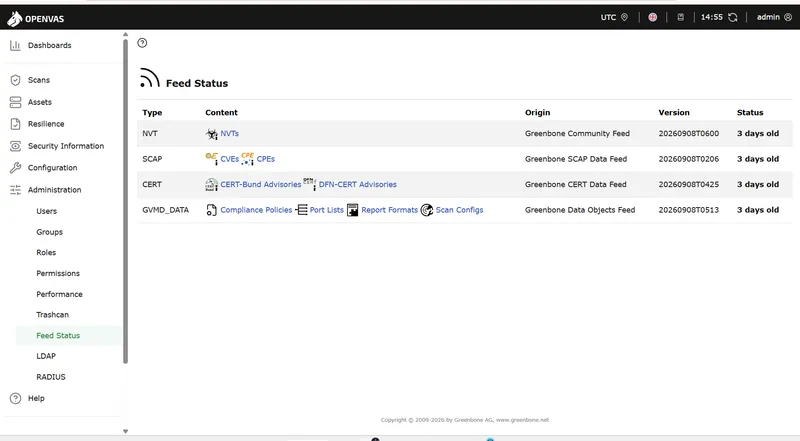This screenshot has width=800, height=441.
Task: Click the Port Lists icon
Action: [x=302, y=210]
